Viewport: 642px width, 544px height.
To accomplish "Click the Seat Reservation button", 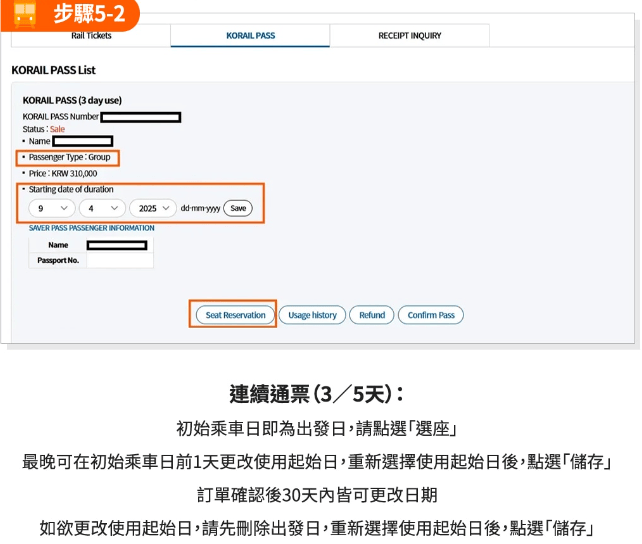I will (x=235, y=315).
